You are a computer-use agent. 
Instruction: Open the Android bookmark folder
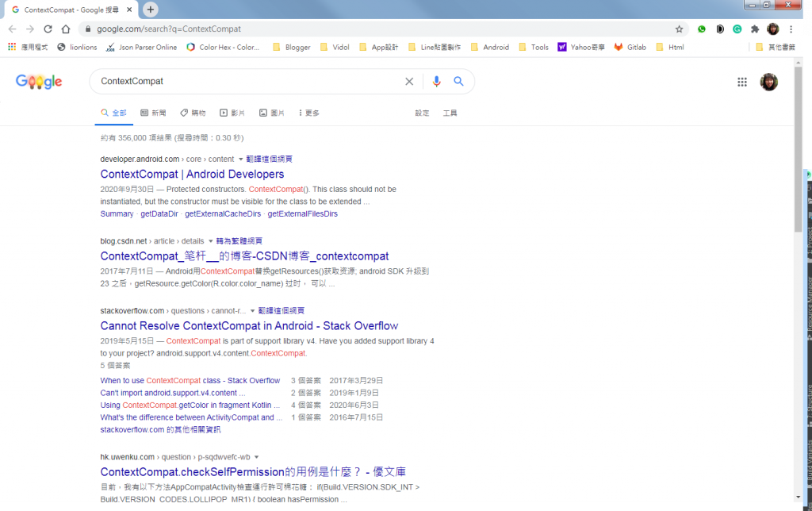pyautogui.click(x=490, y=47)
